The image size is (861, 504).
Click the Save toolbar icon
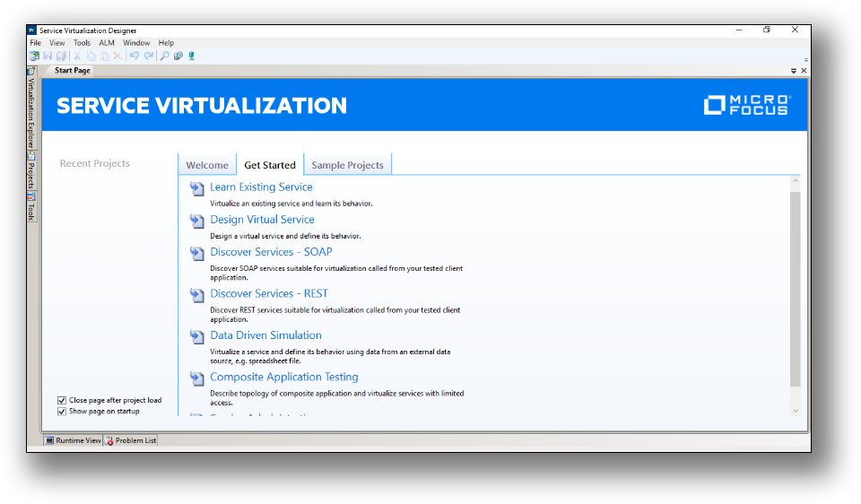tap(48, 56)
